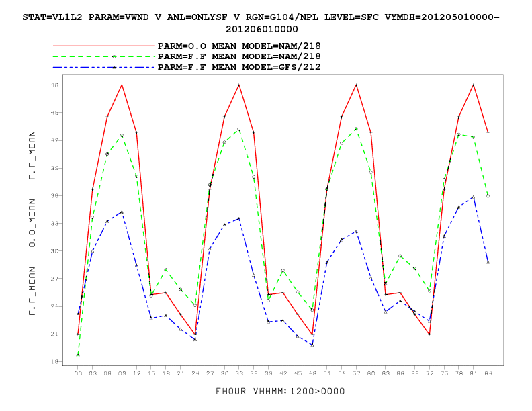
Task: Click the blue triangle marker at forecast hour 30
Action: (224, 224)
